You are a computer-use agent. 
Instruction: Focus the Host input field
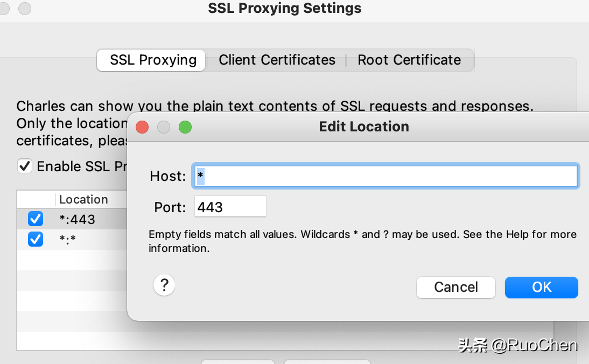click(x=386, y=176)
